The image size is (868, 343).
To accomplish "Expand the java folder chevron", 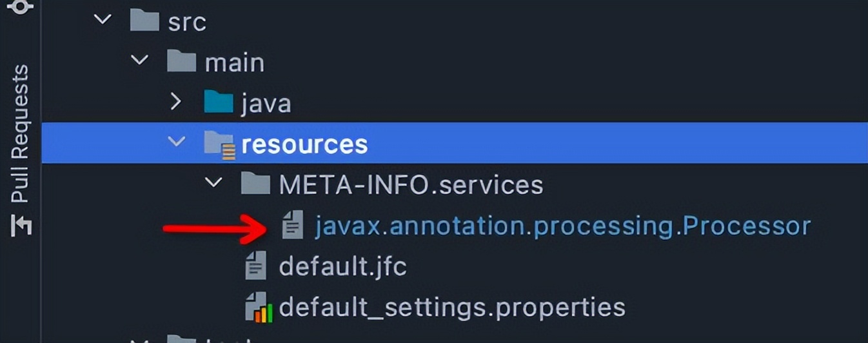I will (176, 102).
